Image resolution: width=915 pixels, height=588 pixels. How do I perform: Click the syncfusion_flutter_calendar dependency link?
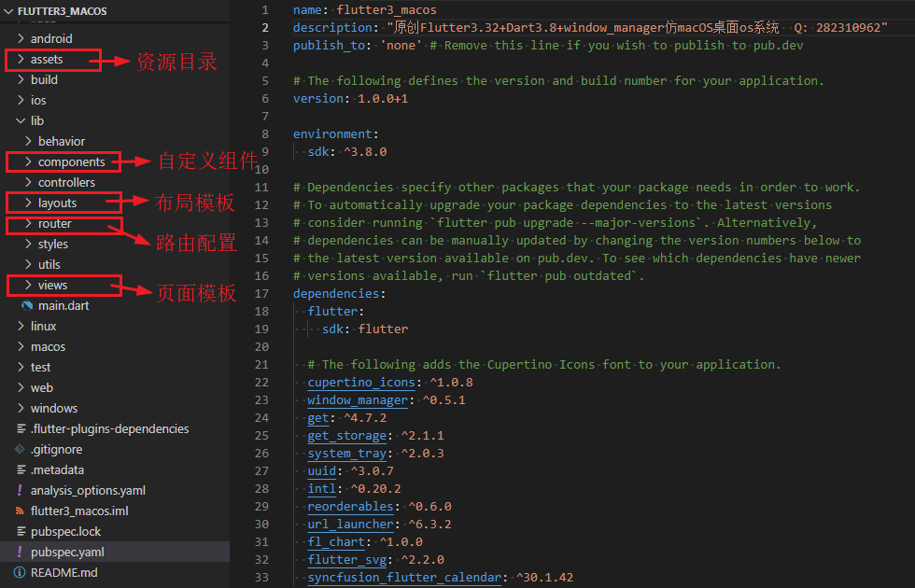(x=405, y=578)
